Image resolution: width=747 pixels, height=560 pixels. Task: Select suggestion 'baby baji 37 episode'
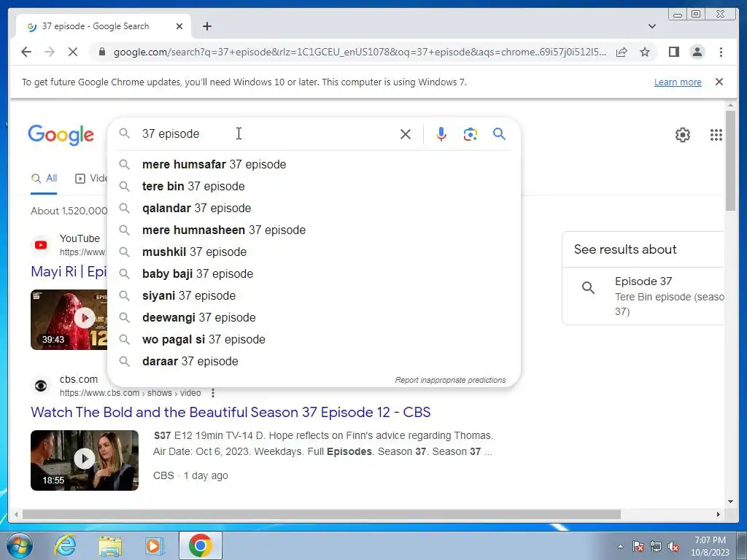(314, 274)
